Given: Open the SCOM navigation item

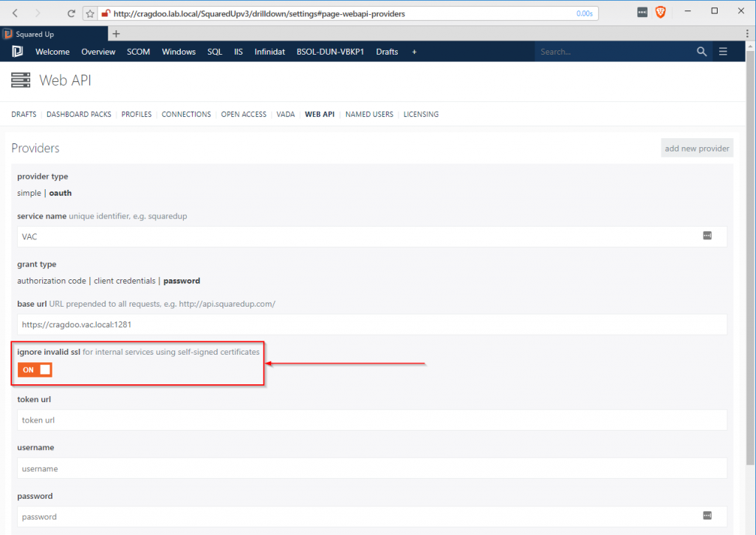Looking at the screenshot, I should click(x=138, y=52).
